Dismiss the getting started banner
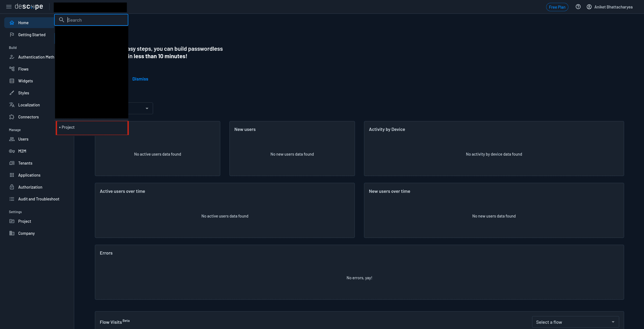The height and width of the screenshot is (329, 644). tap(140, 79)
